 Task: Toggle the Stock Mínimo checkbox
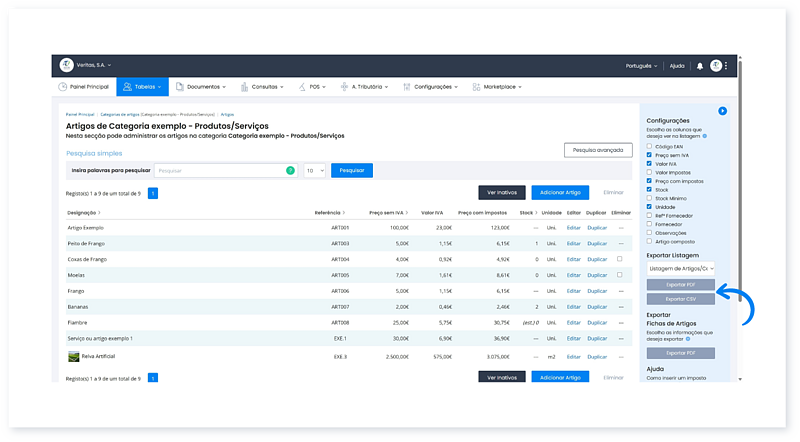(649, 198)
